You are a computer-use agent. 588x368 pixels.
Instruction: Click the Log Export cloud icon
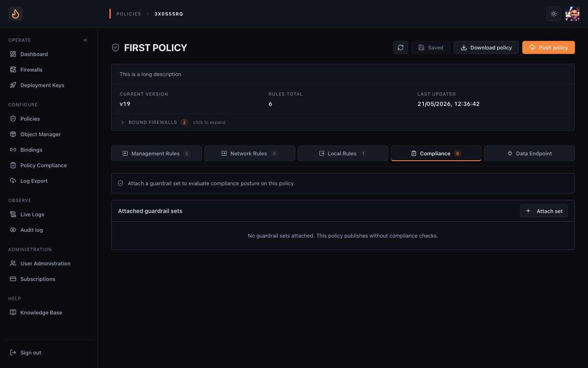click(x=13, y=181)
